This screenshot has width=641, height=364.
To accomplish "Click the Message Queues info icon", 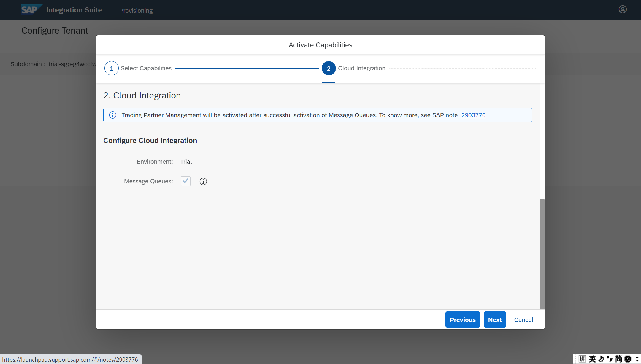I will (x=203, y=181).
